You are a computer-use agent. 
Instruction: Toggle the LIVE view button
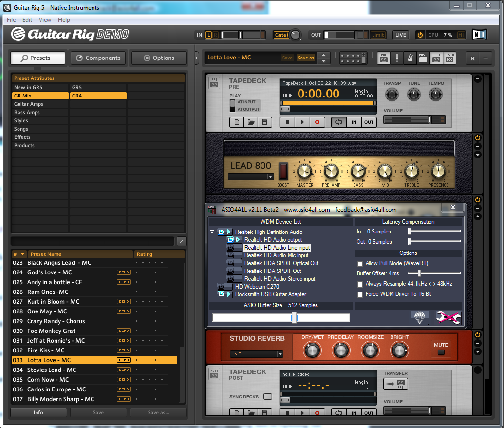(x=400, y=35)
